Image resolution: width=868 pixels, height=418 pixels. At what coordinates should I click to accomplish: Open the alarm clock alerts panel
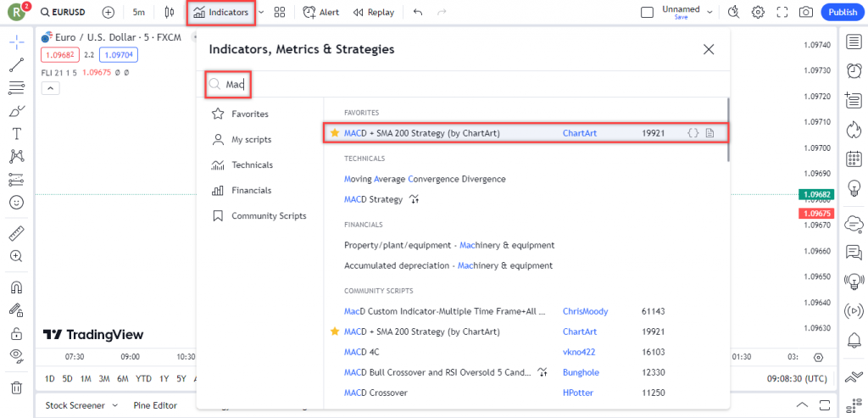point(854,71)
